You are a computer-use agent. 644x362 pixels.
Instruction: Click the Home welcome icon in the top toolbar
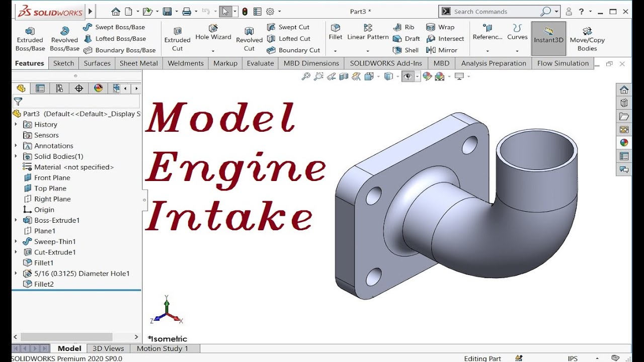(116, 12)
